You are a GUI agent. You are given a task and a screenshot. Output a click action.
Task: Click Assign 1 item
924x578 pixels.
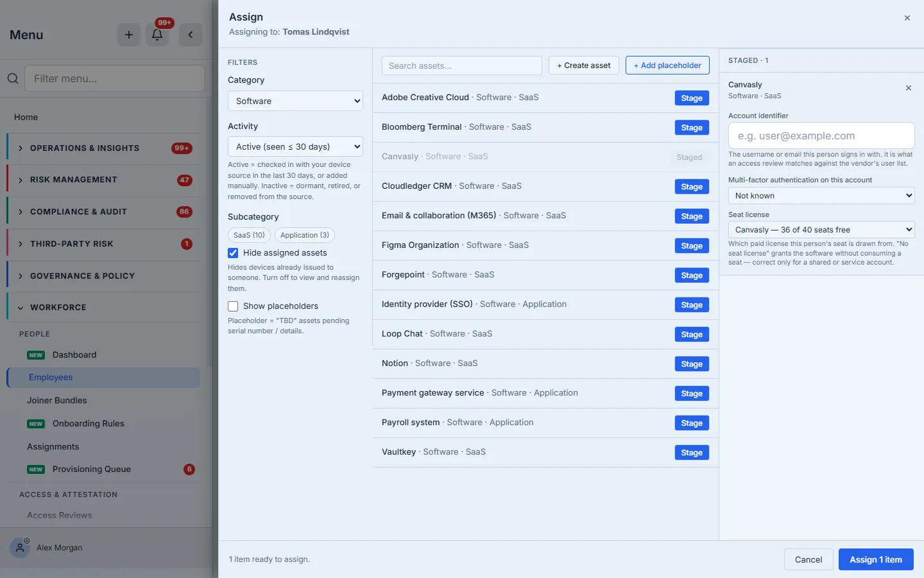pos(876,559)
